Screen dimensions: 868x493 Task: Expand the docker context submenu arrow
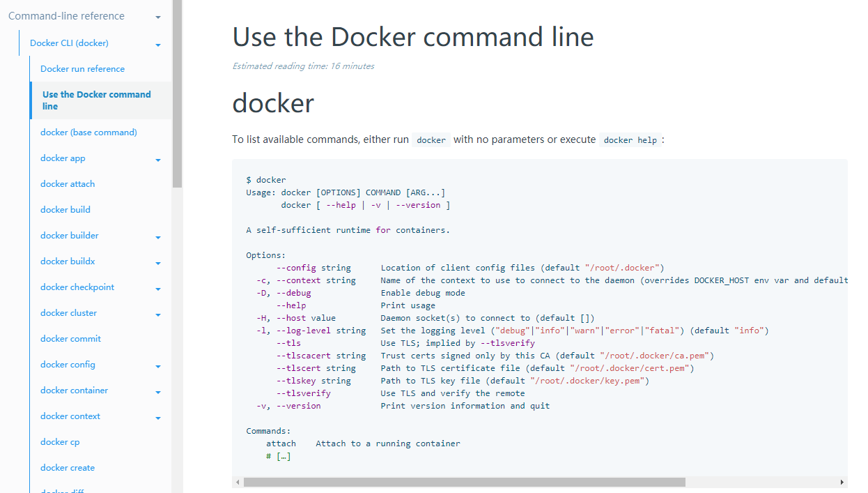pos(158,418)
